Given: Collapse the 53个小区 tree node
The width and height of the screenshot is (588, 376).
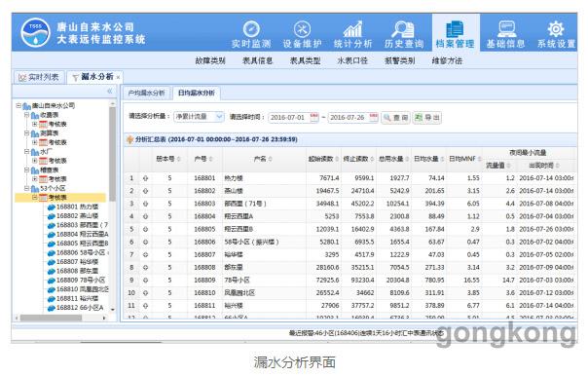Looking at the screenshot, I should (26, 188).
